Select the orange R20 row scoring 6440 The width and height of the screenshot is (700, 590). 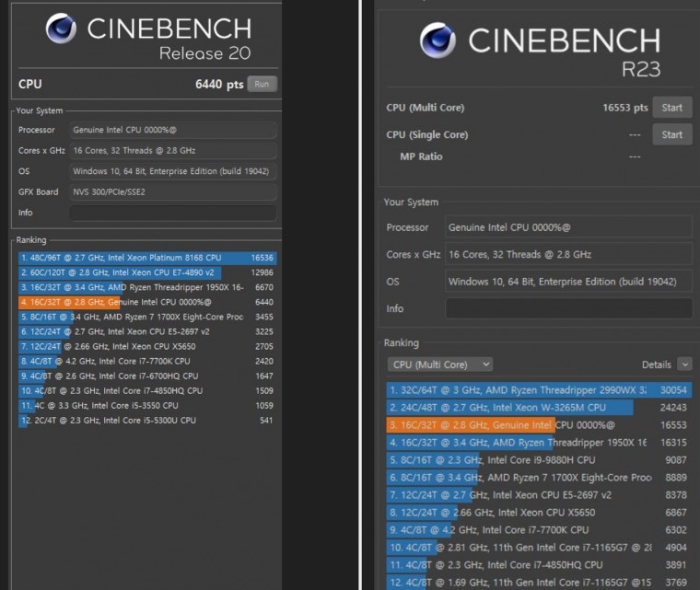[147, 302]
